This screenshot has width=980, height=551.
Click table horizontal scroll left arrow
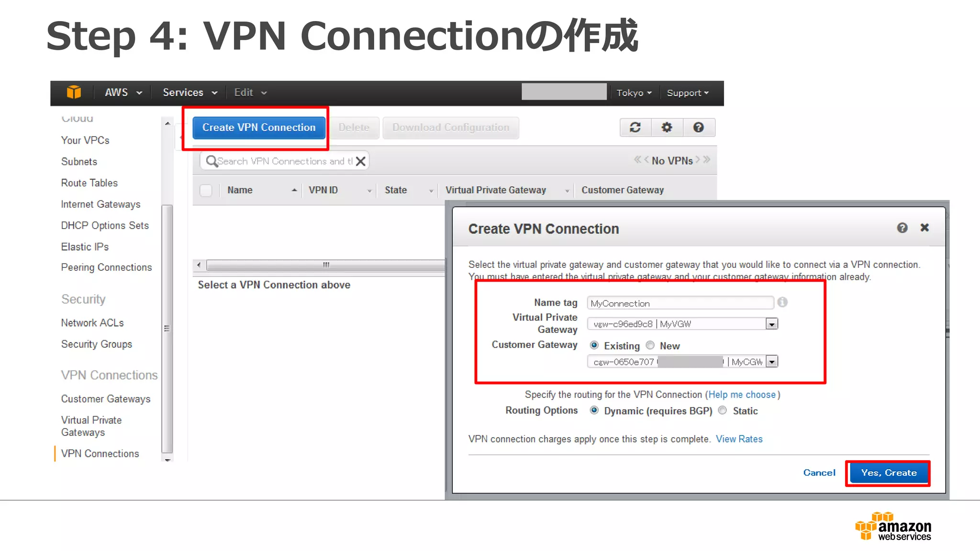[199, 265]
